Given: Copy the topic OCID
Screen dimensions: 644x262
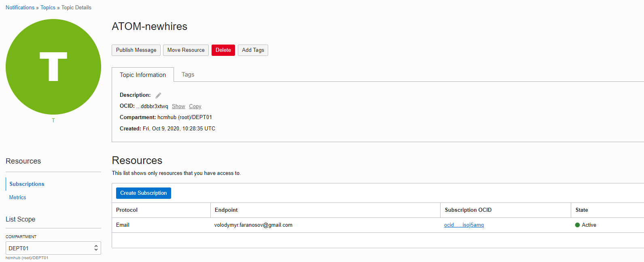Looking at the screenshot, I should [x=195, y=107].
